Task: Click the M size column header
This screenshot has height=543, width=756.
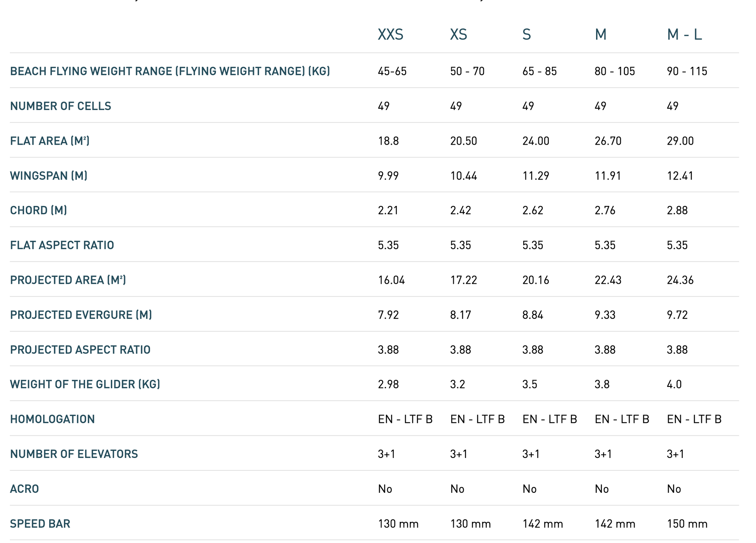Action: coord(601,35)
